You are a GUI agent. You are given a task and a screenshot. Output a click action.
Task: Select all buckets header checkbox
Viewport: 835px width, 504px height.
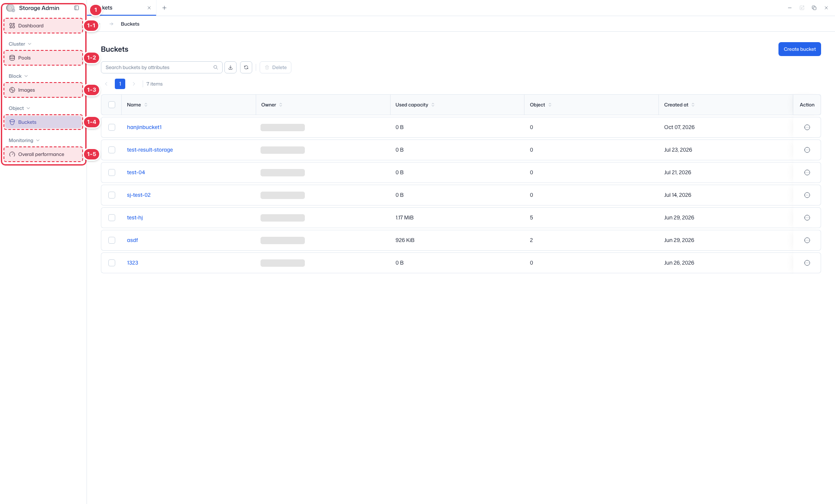click(112, 105)
